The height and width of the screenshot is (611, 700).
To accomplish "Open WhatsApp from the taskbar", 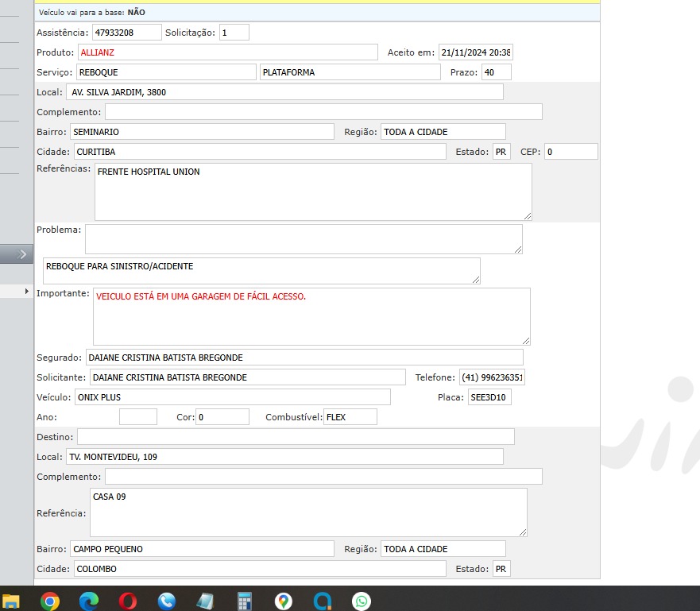I will (x=362, y=601).
